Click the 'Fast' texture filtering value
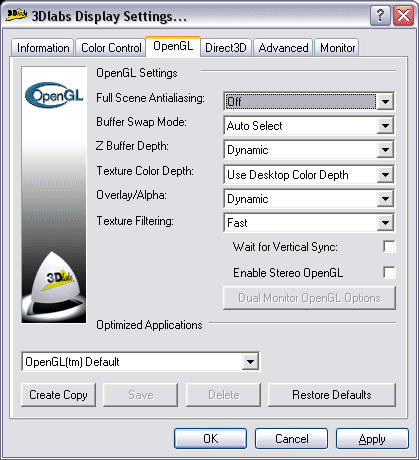 tap(237, 223)
